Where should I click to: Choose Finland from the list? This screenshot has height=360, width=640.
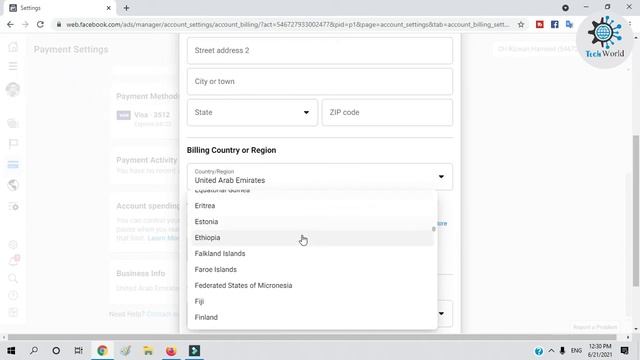[313, 317]
